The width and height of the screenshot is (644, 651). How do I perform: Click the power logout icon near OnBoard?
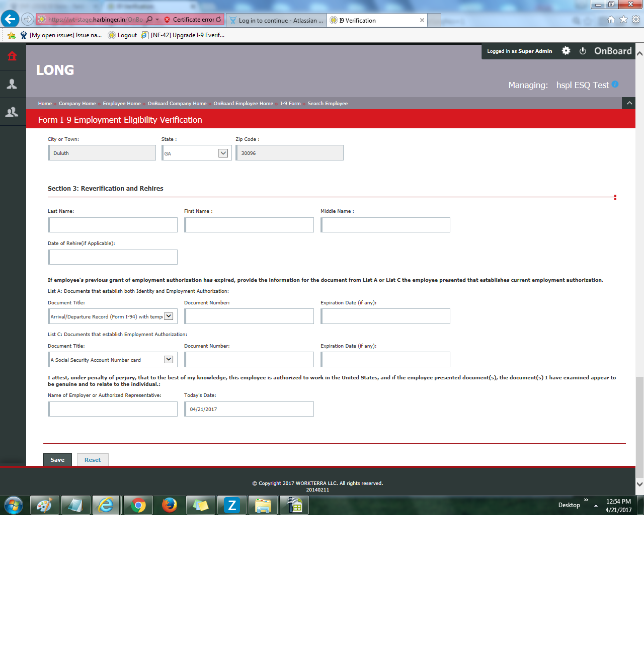point(583,51)
